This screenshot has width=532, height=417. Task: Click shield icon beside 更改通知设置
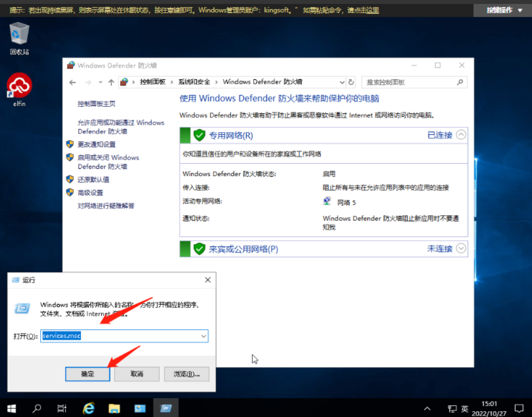click(x=70, y=144)
